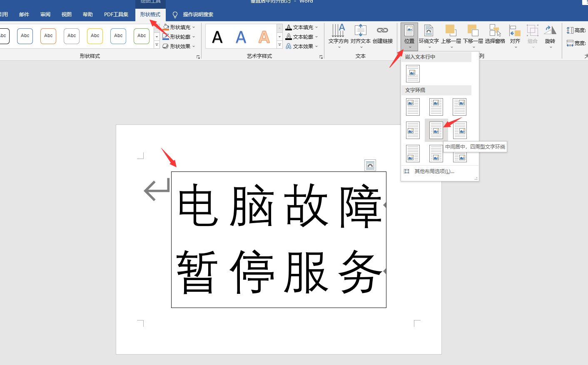Click the 宽度 width field
The height and width of the screenshot is (365, 588).
[x=577, y=43]
